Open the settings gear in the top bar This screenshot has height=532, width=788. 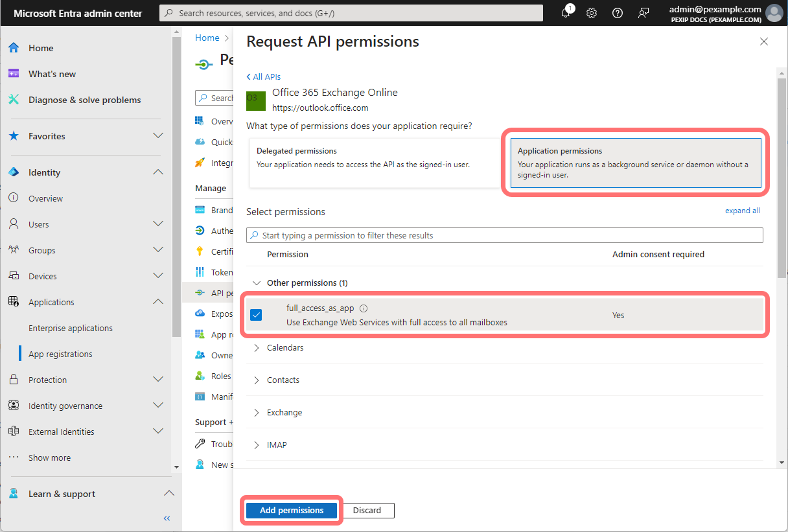[591, 13]
